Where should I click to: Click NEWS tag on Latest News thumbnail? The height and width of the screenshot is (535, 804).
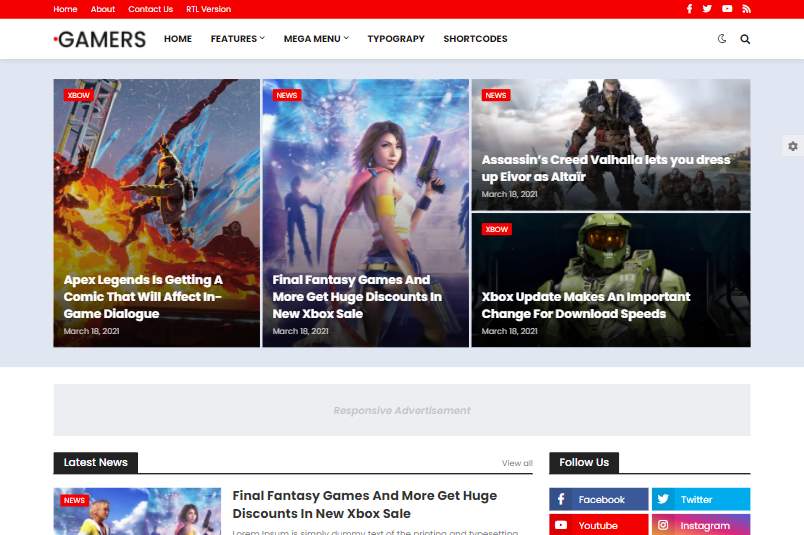pyautogui.click(x=74, y=500)
